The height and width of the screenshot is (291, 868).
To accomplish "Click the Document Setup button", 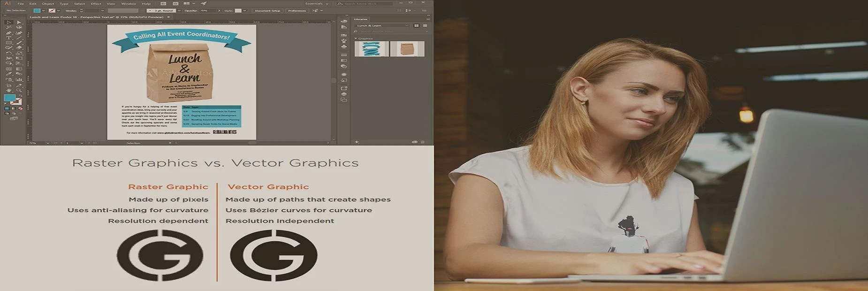I will 267,10.
